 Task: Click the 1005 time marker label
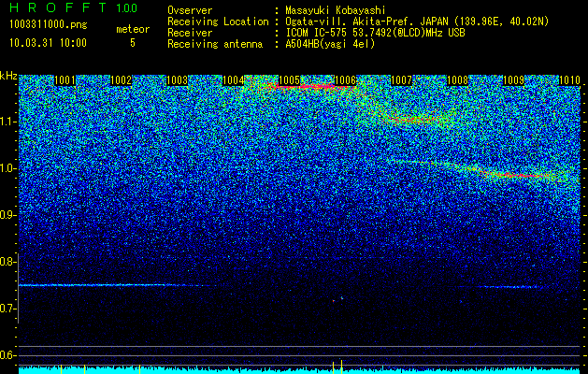[x=289, y=80]
